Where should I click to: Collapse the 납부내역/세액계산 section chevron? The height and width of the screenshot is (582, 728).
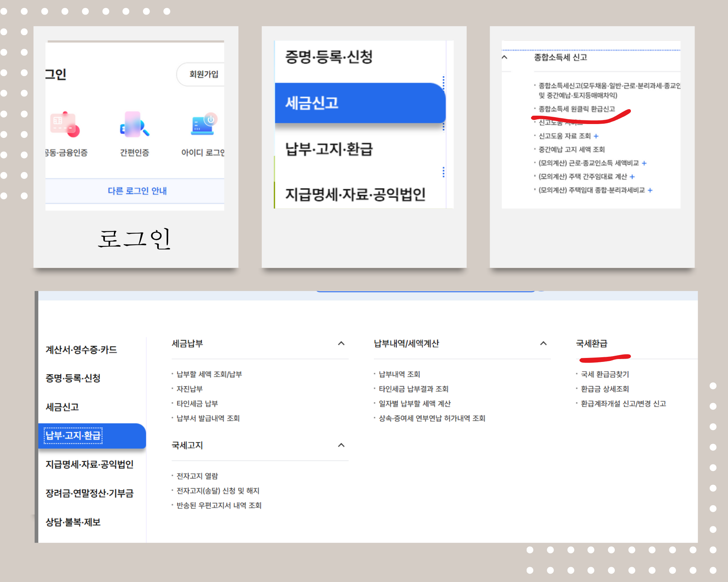click(x=543, y=343)
